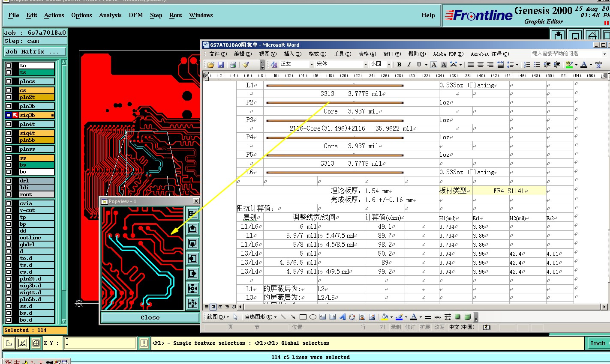Select the Line drawing tool in Word
This screenshot has height=364, width=610.
[x=283, y=317]
